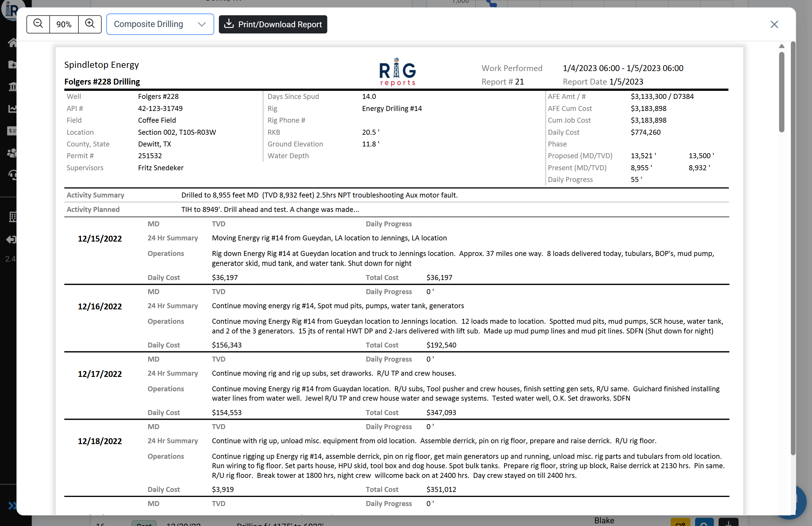The image size is (812, 526).
Task: Click the add-folder sidebar icon
Action: [12, 64]
